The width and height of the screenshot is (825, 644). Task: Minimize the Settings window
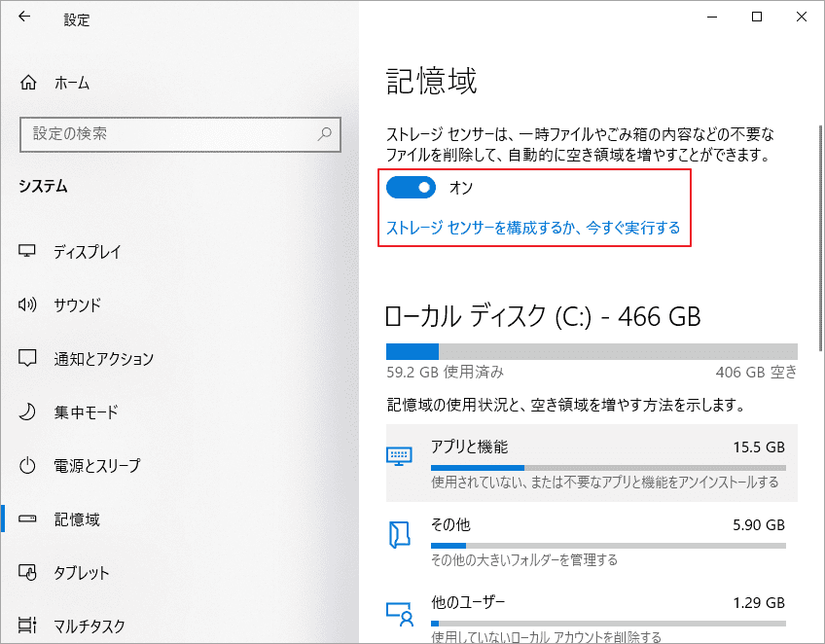coord(712,17)
